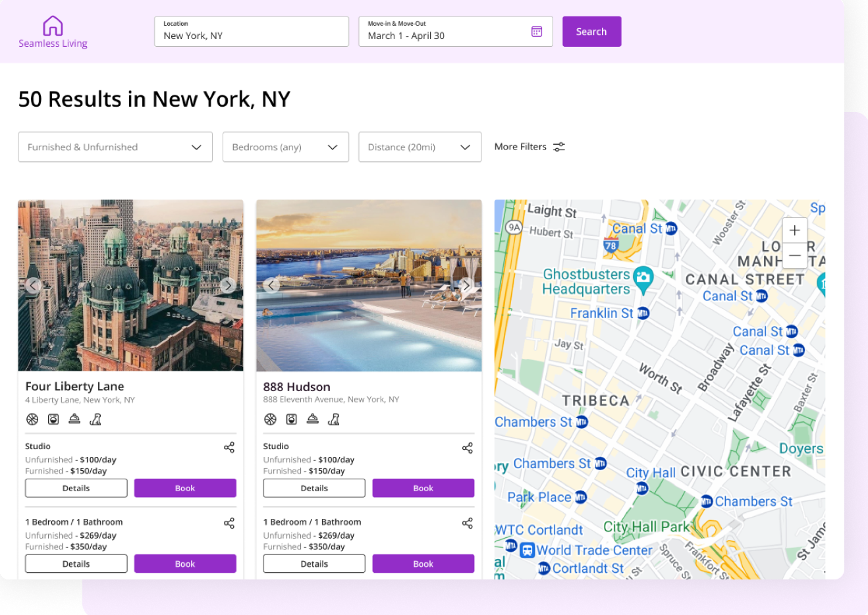Show previous photo of 888 Hudson

[271, 285]
